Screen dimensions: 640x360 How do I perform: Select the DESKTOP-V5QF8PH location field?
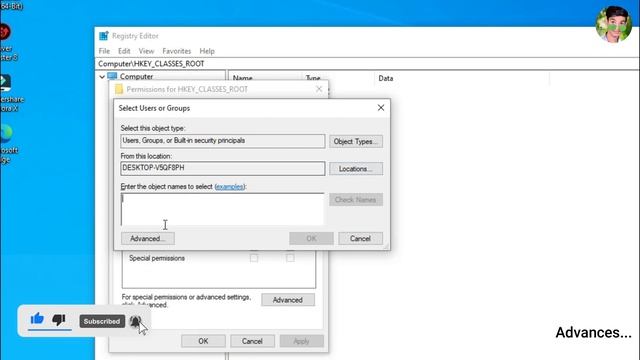click(223, 168)
